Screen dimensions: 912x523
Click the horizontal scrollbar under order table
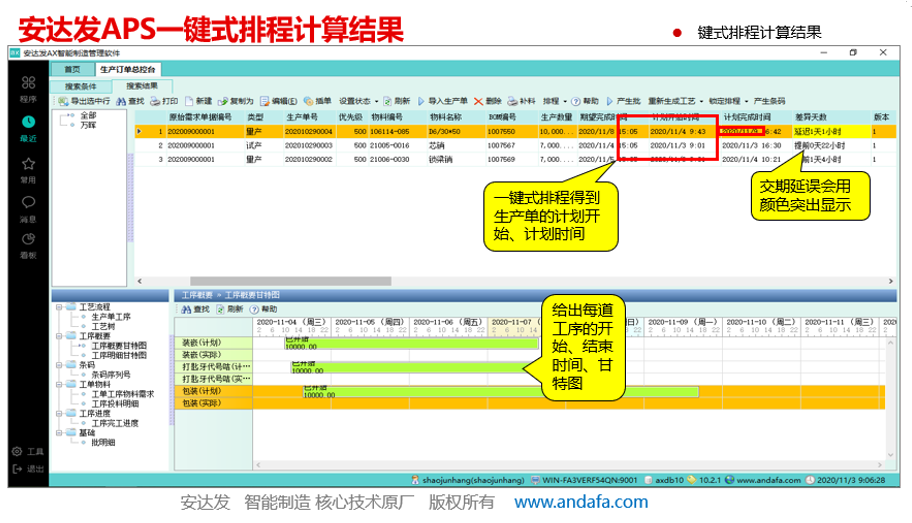[291, 282]
